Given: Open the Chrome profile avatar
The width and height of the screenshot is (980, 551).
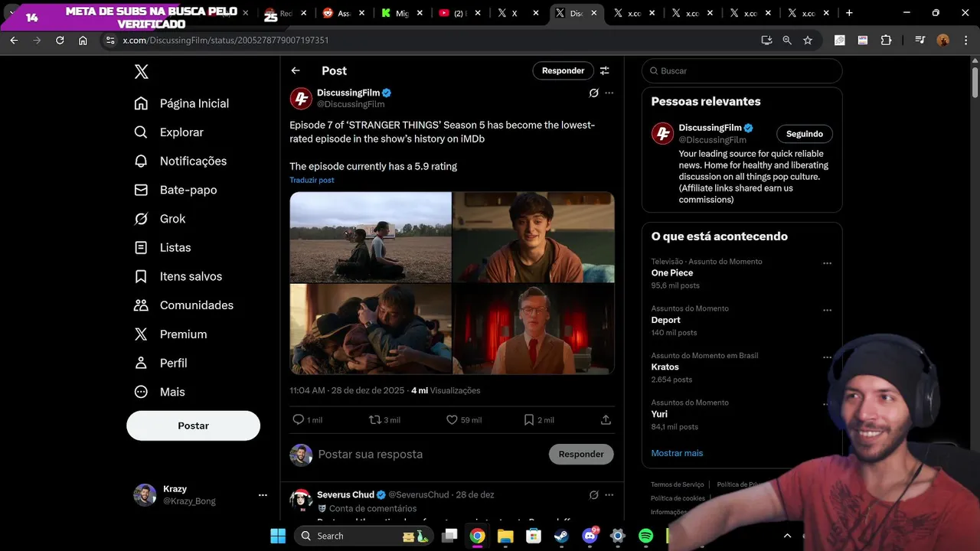Looking at the screenshot, I should (943, 41).
